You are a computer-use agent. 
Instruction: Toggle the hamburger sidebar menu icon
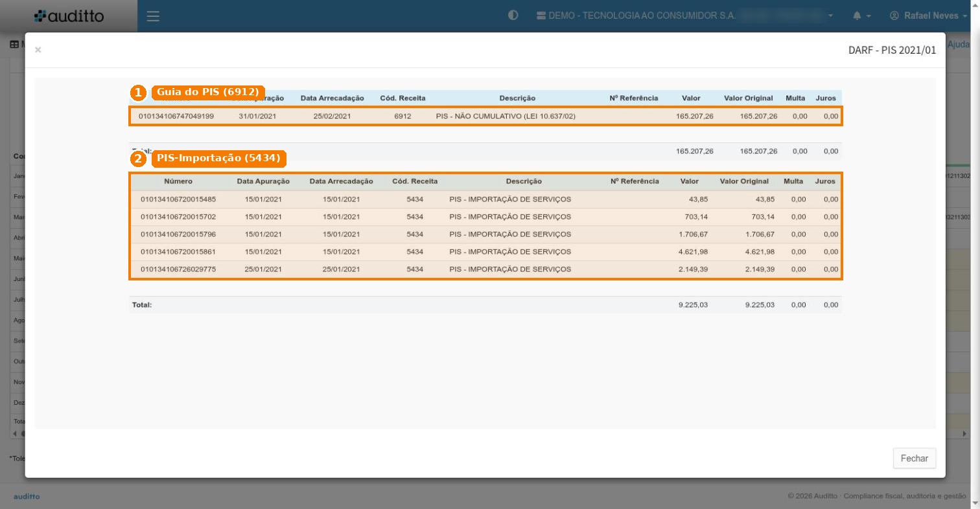click(x=153, y=16)
